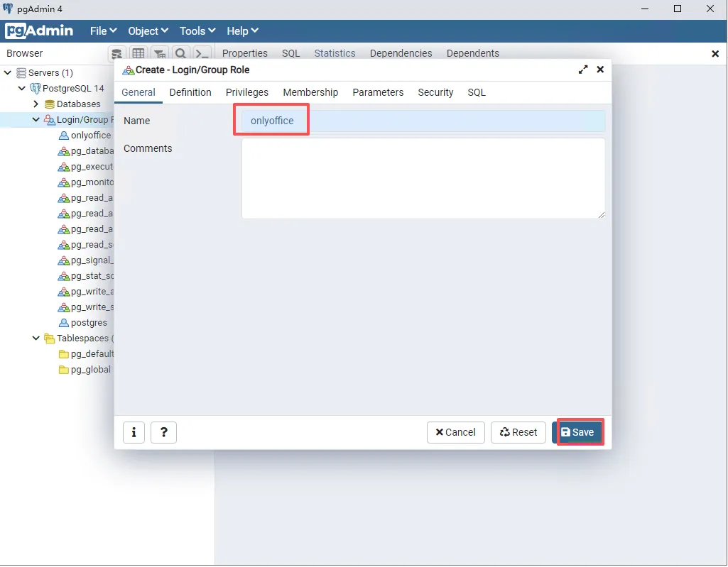Launch the PSQL terminal tool icon
Viewport: 728px width, 567px height.
tap(202, 54)
